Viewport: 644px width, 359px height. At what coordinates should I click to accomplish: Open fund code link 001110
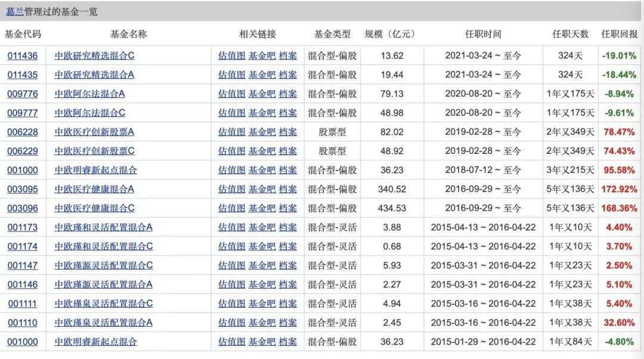(23, 323)
